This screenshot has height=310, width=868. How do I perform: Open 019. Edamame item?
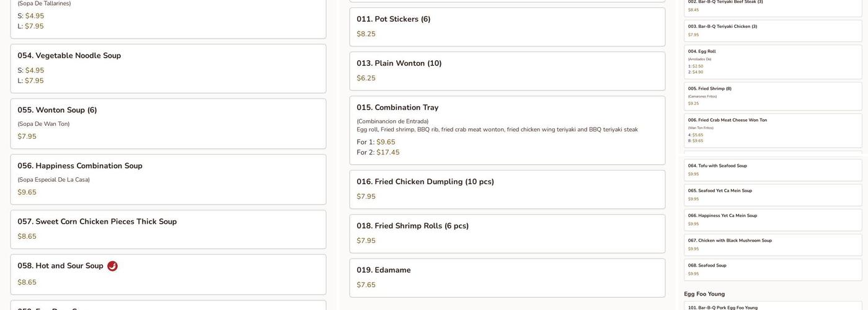tap(507, 277)
